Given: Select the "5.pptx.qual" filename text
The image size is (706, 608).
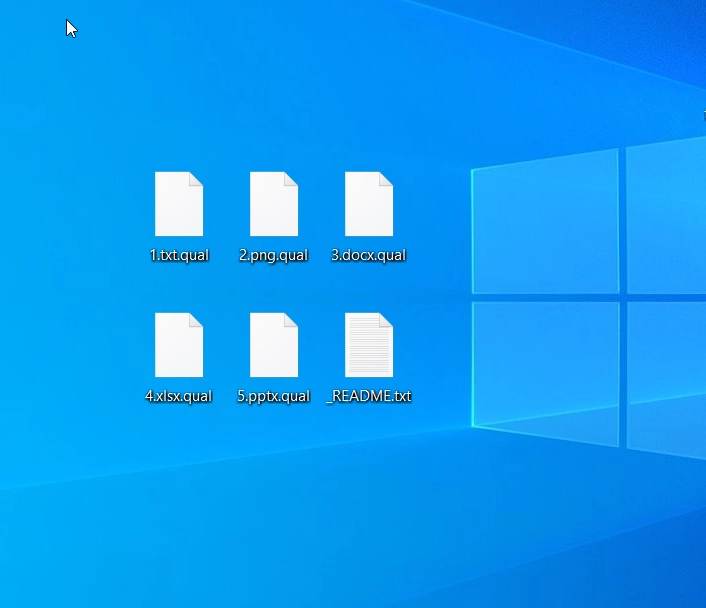Looking at the screenshot, I should pos(274,396).
